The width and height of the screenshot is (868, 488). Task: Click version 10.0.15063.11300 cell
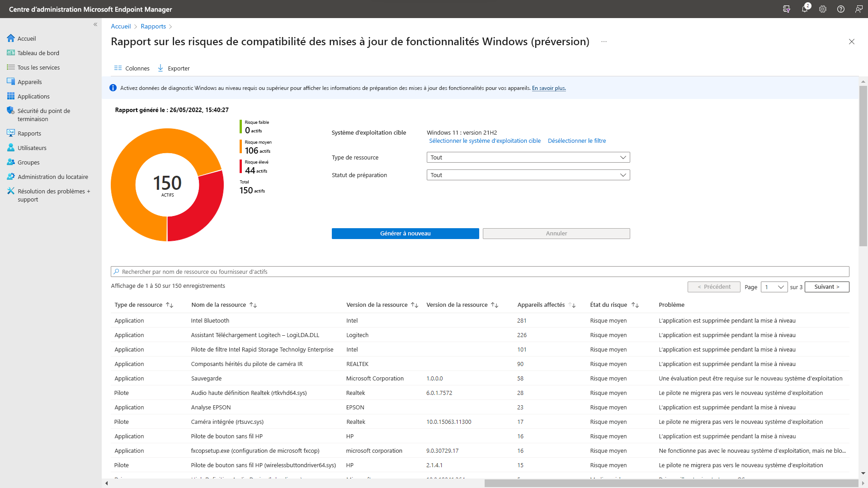point(448,422)
